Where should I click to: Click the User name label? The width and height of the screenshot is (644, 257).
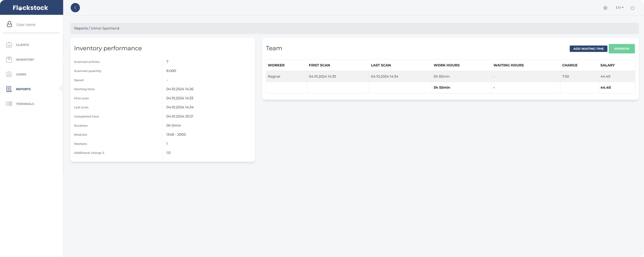[x=26, y=25]
